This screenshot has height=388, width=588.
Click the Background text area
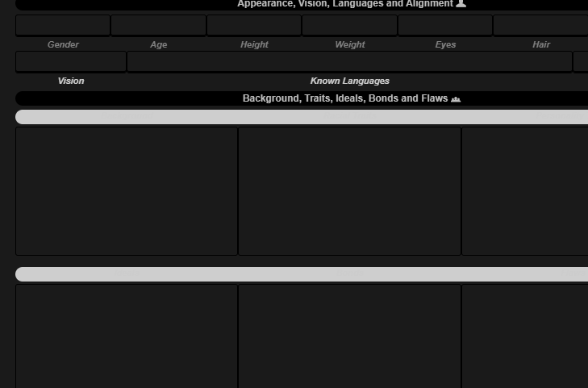click(127, 191)
